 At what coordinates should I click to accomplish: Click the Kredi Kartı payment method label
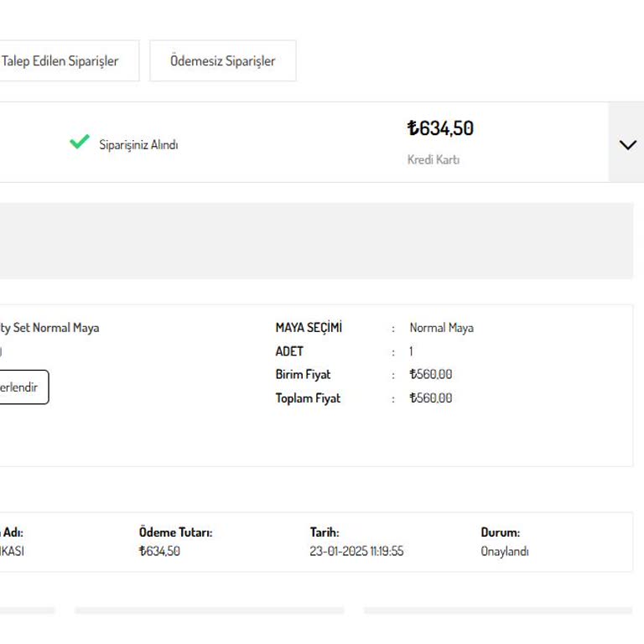(433, 159)
